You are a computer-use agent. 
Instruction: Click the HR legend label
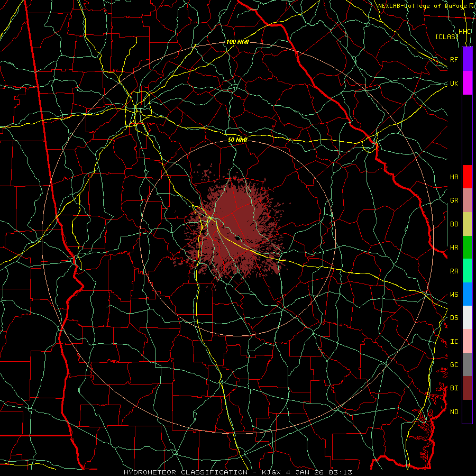click(454, 248)
